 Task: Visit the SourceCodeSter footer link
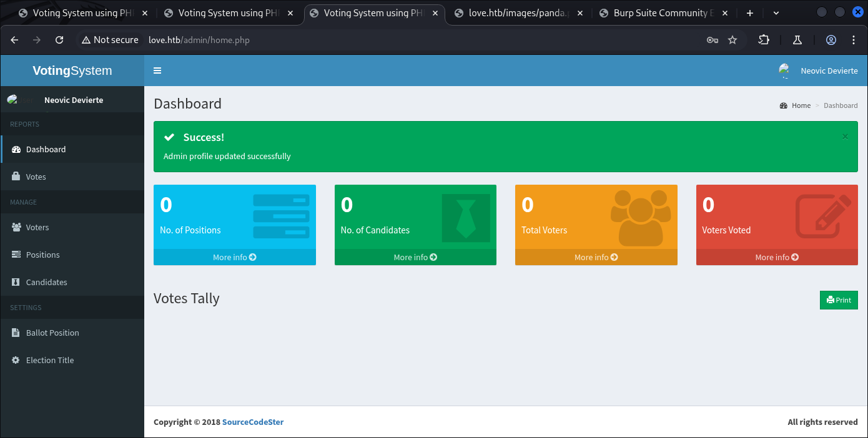tap(253, 422)
